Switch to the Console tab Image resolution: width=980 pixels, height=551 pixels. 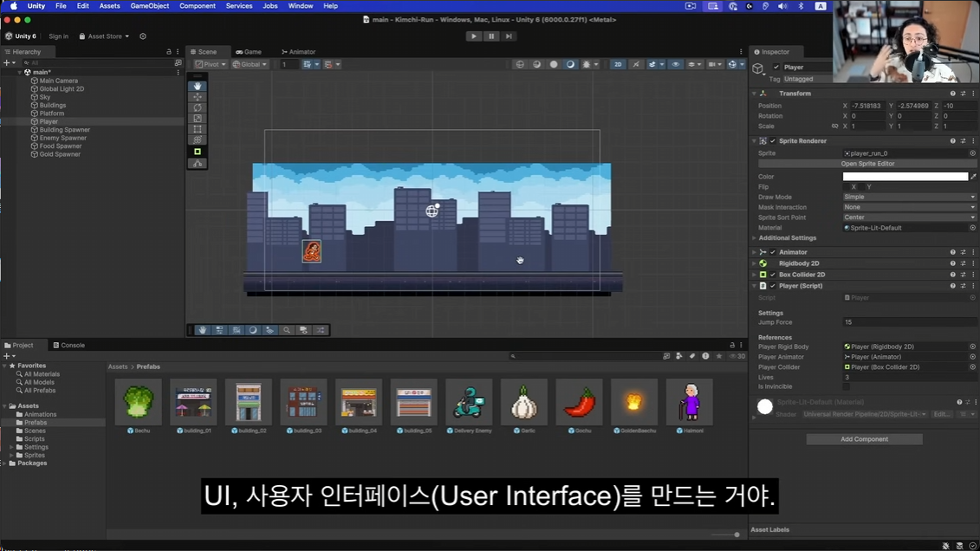(68, 345)
